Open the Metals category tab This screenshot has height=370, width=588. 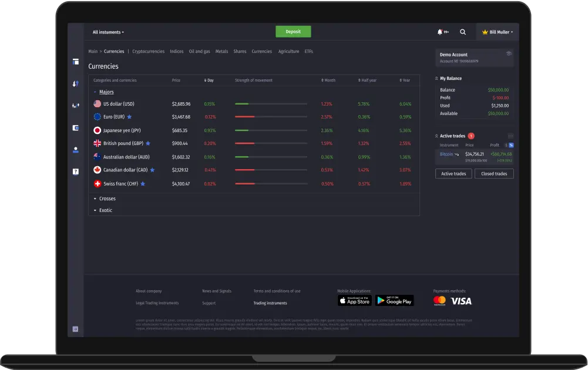221,51
